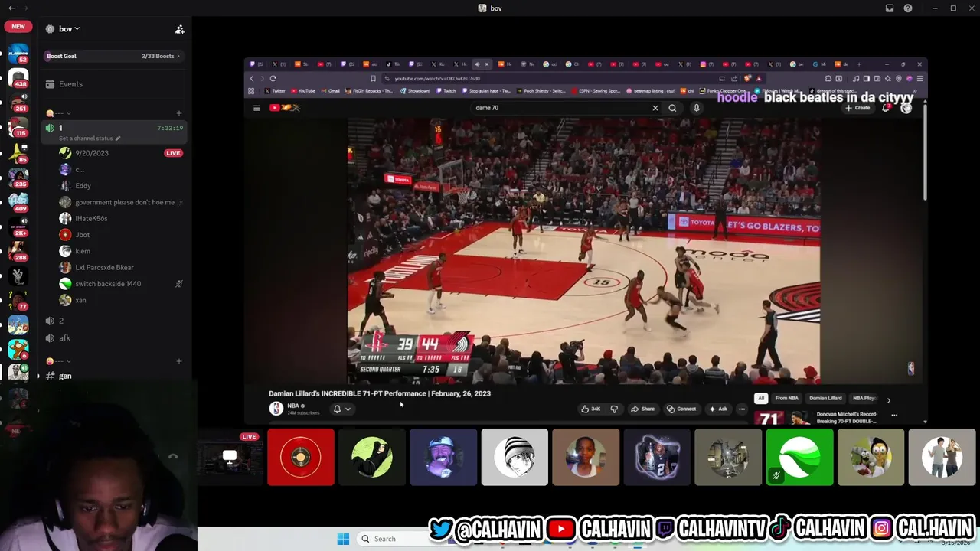Select user kiem in voice list
Image resolution: width=980 pixels, height=551 pixels.
click(x=83, y=251)
